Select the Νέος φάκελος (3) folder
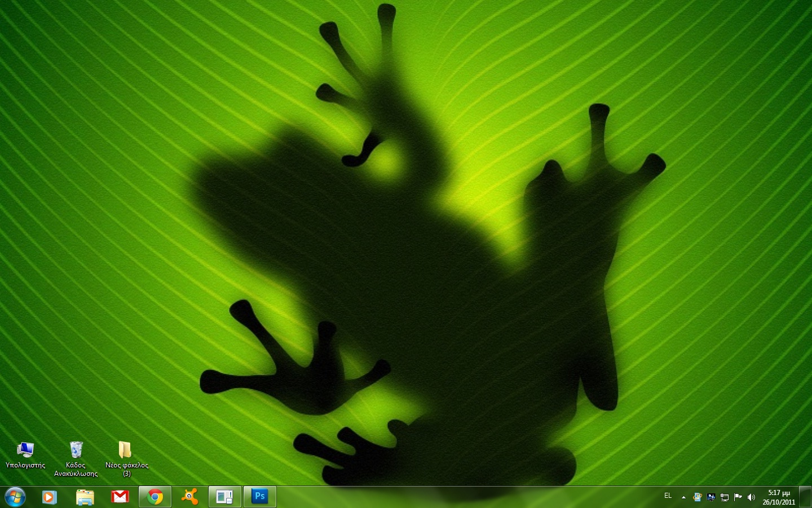Image resolution: width=812 pixels, height=508 pixels. [127, 459]
